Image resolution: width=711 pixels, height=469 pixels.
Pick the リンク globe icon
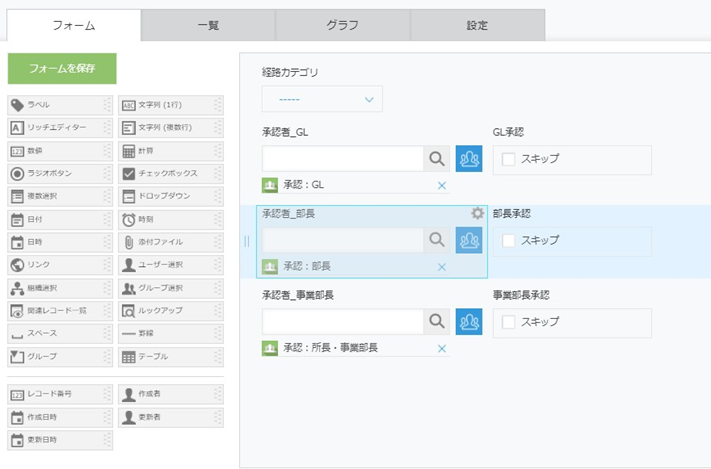click(x=17, y=265)
